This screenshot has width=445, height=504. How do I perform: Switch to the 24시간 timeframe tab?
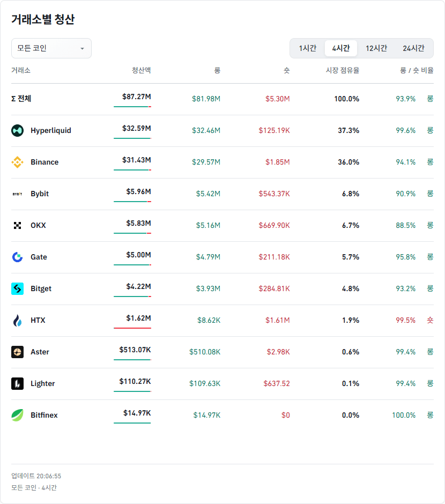coord(413,48)
